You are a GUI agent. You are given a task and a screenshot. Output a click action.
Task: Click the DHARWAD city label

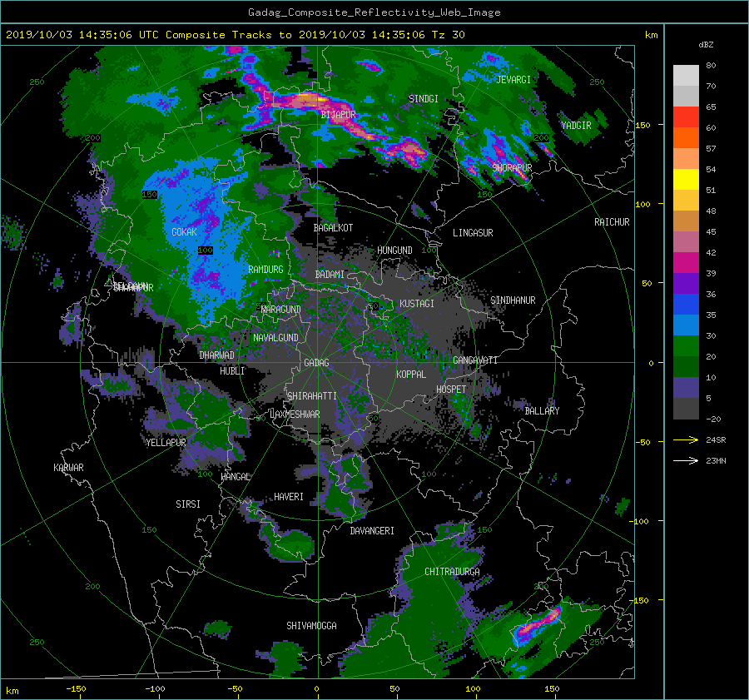(217, 355)
